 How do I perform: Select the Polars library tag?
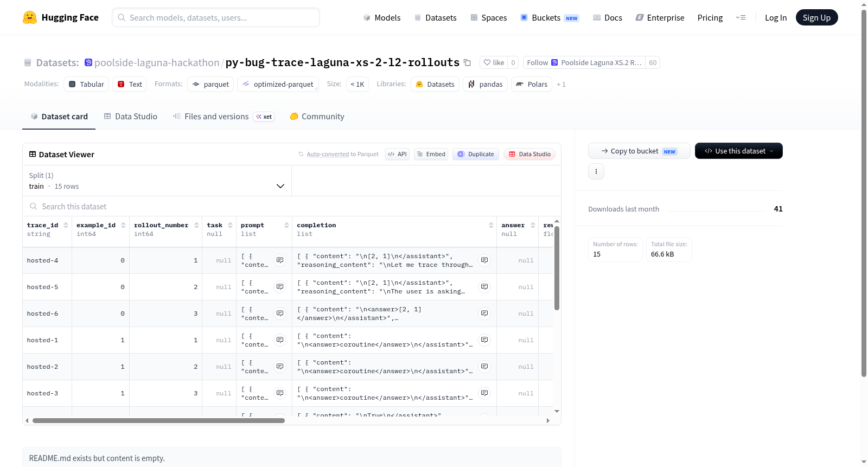tap(532, 84)
